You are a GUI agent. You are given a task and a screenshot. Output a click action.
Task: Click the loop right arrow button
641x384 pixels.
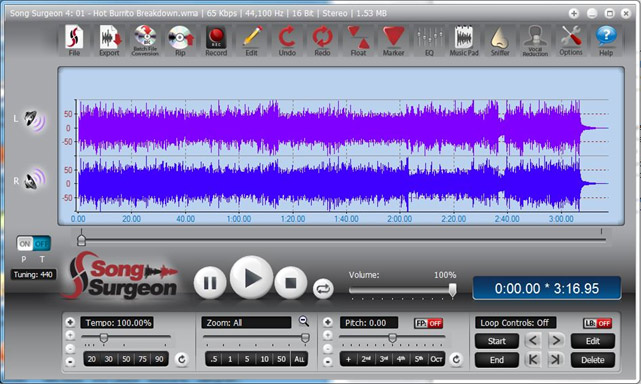tap(556, 340)
